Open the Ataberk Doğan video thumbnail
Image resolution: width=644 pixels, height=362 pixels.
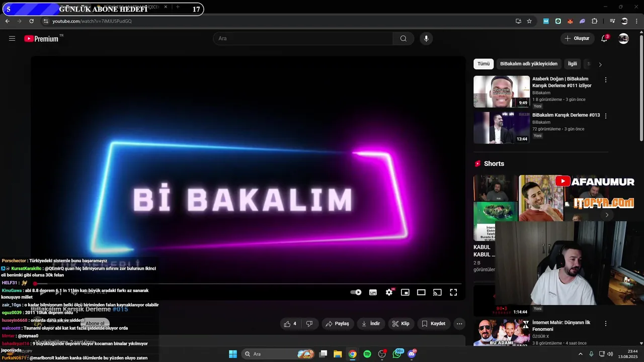click(502, 92)
